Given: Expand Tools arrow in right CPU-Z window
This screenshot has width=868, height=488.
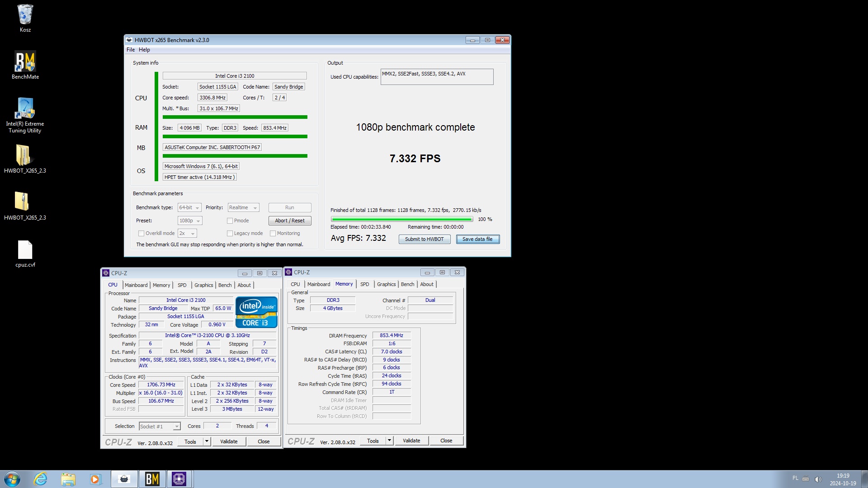Looking at the screenshot, I should 390,441.
